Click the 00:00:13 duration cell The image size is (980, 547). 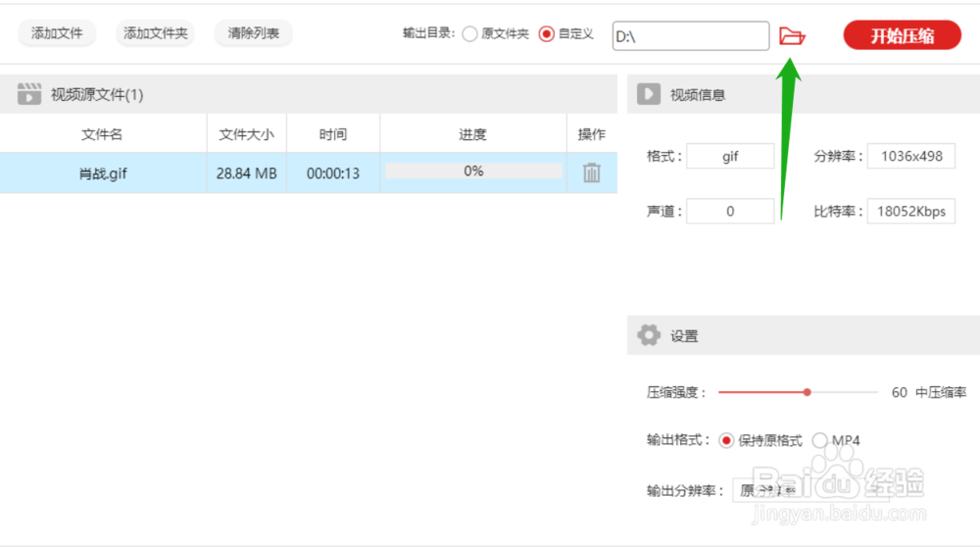[x=333, y=174]
